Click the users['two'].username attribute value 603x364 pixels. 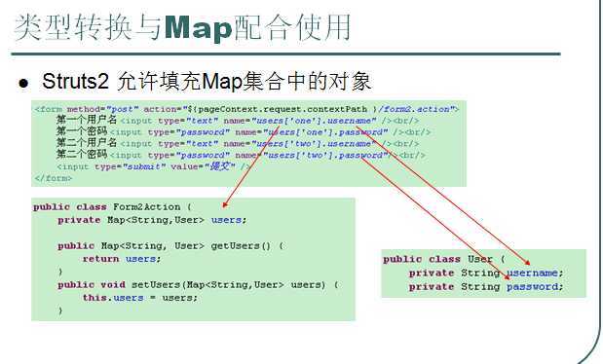pos(314,144)
